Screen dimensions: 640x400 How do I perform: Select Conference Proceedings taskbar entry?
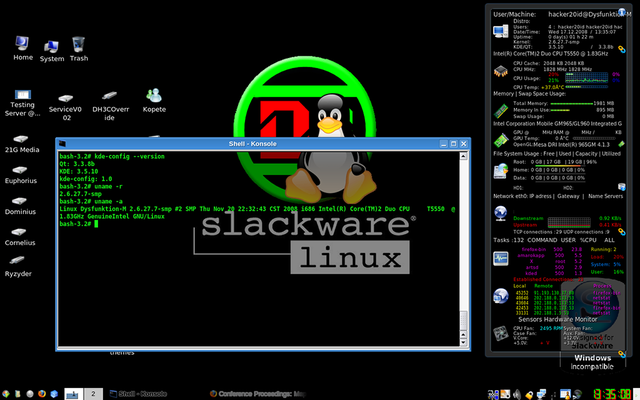tap(257, 394)
